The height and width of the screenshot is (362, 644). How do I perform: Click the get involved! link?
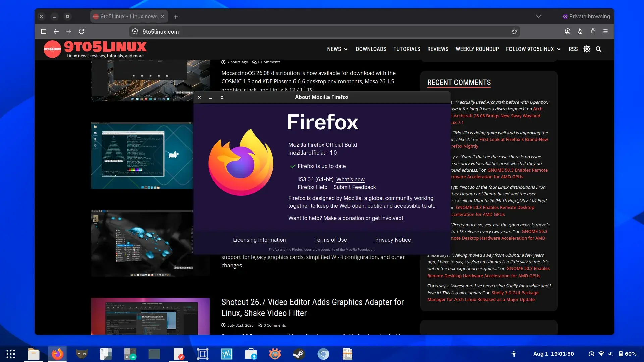[x=387, y=218]
